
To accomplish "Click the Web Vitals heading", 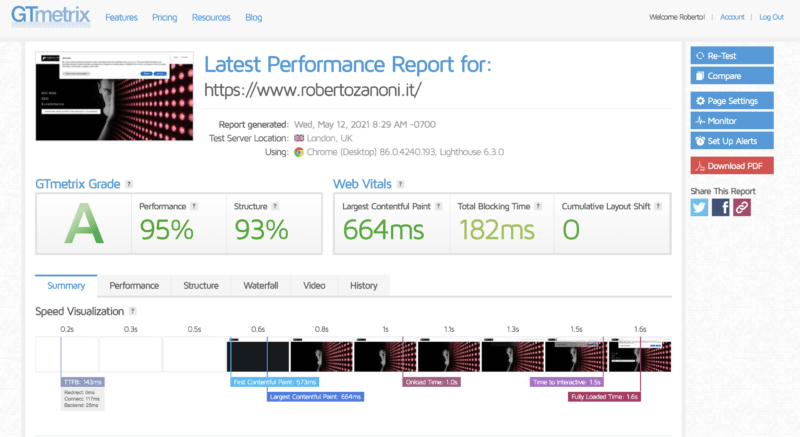I will pos(362,184).
